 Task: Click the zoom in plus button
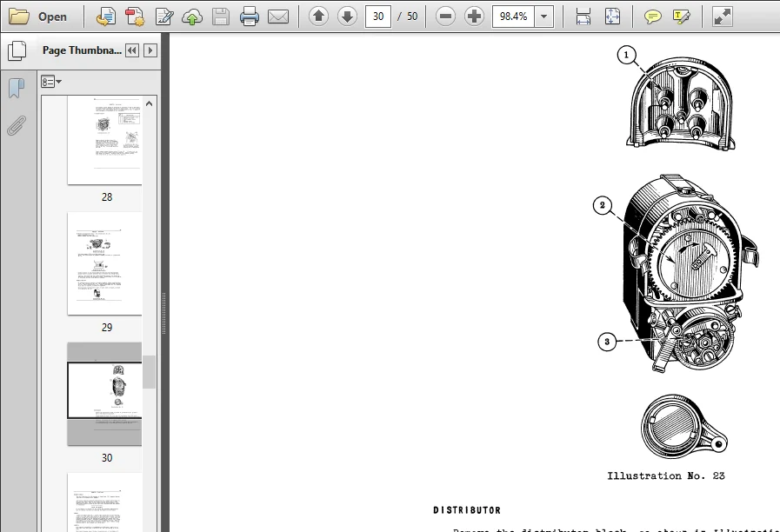coord(474,17)
